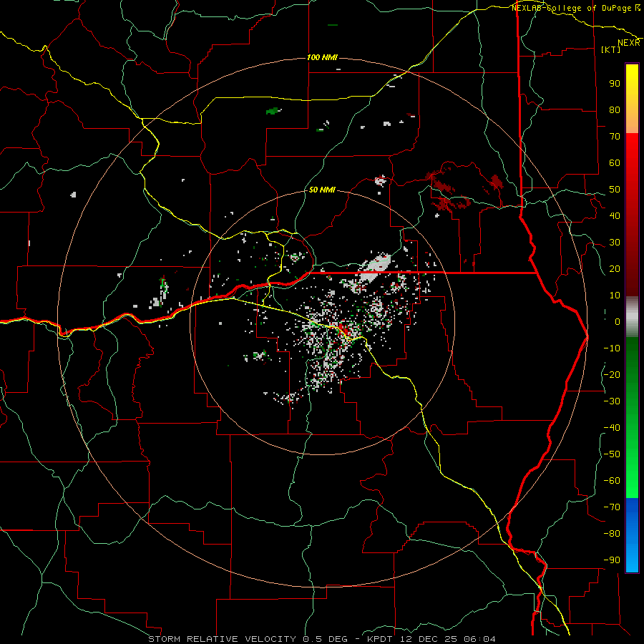644x644 pixels.
Task: Click the KPDT station identifier in caption
Action: coord(379,639)
